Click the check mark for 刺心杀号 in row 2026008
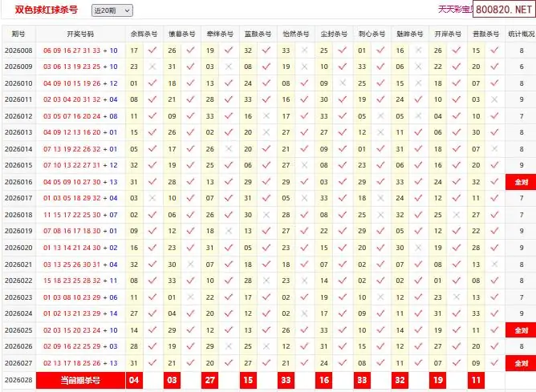The width and height of the screenshot is (536, 392). point(380,50)
